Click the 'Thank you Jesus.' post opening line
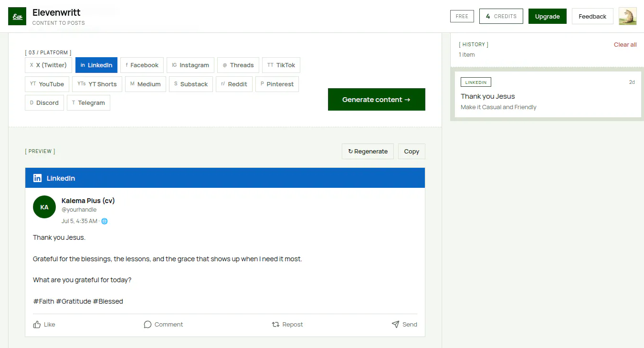 click(59, 237)
